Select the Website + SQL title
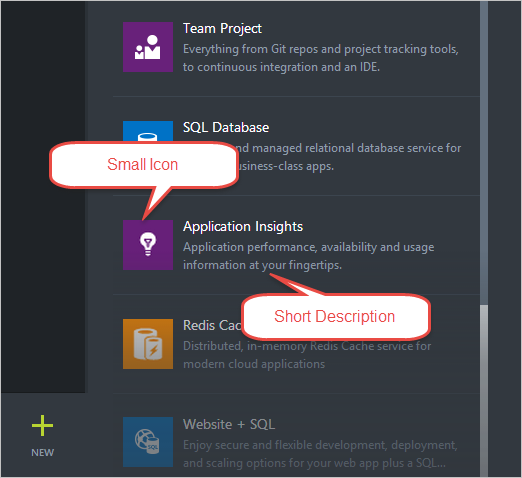The image size is (522, 478). click(229, 424)
